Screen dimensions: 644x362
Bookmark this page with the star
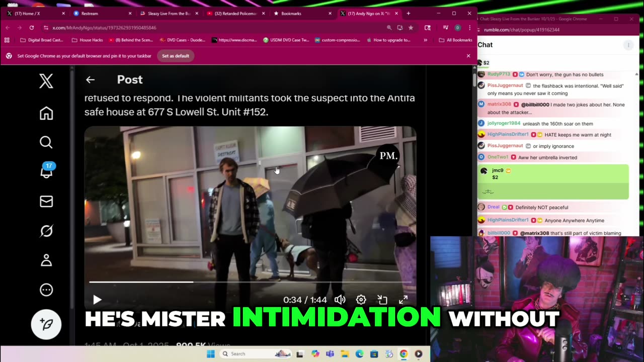tap(411, 28)
